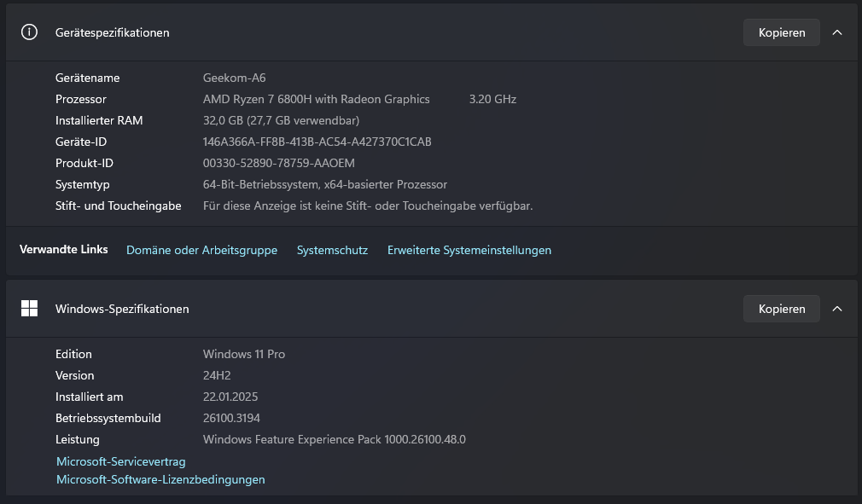862x504 pixels.
Task: Select the device name Geekom-A6
Action: 234,78
